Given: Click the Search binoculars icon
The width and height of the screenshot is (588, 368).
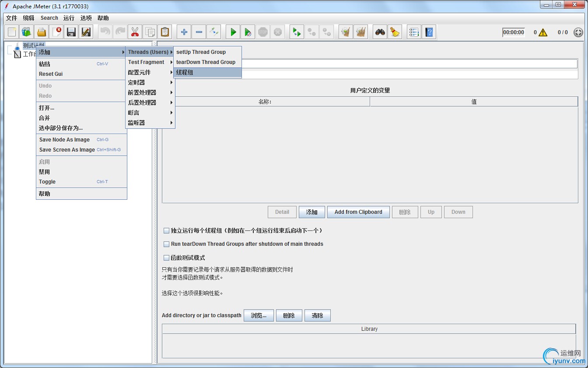Looking at the screenshot, I should (380, 32).
